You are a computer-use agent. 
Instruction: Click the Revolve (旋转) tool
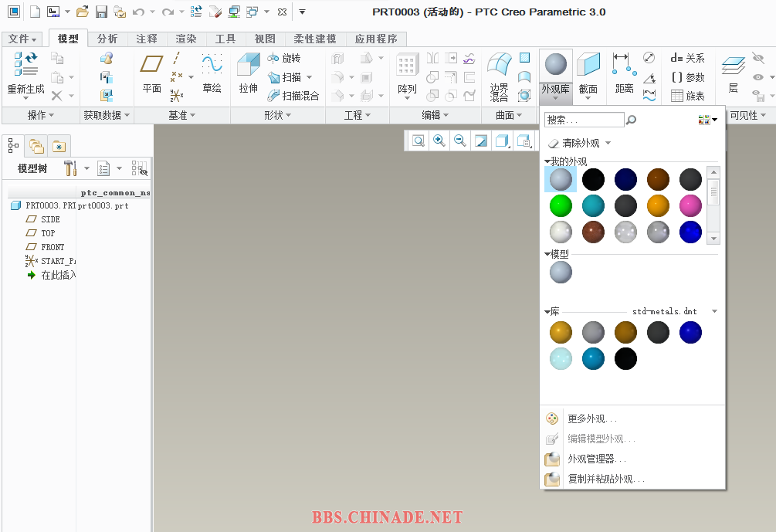tap(284, 58)
